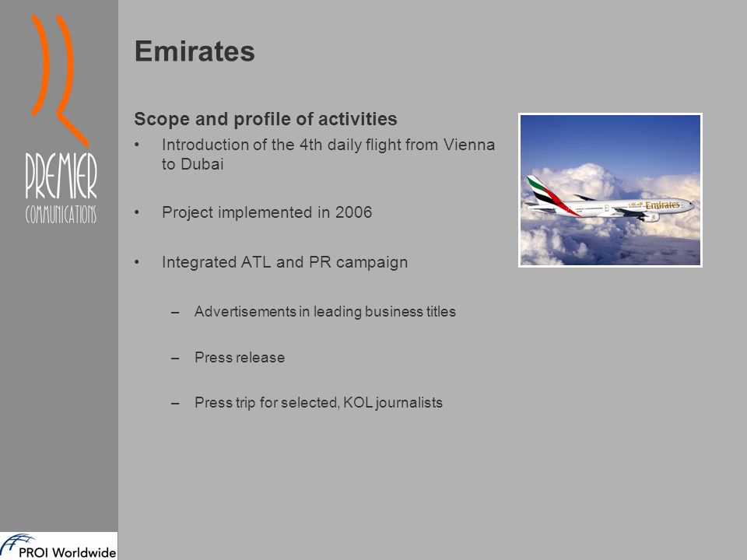Click the Emirates slide title

coord(195,51)
